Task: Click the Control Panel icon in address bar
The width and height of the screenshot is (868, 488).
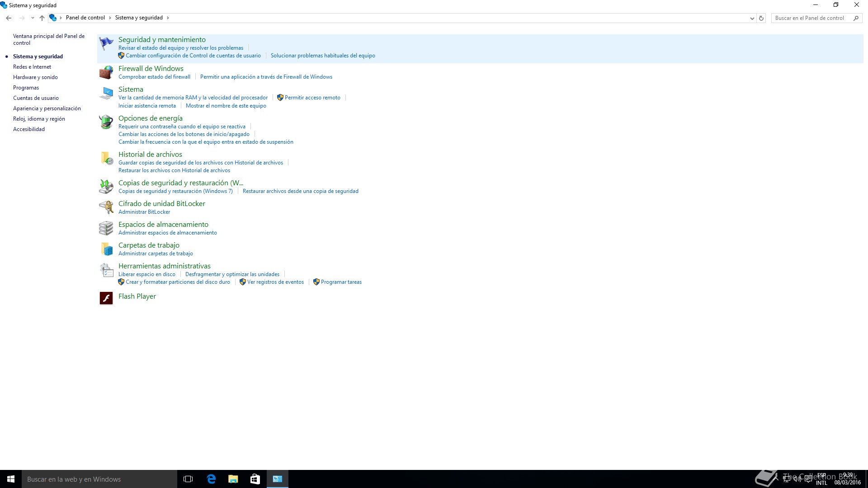Action: click(53, 18)
